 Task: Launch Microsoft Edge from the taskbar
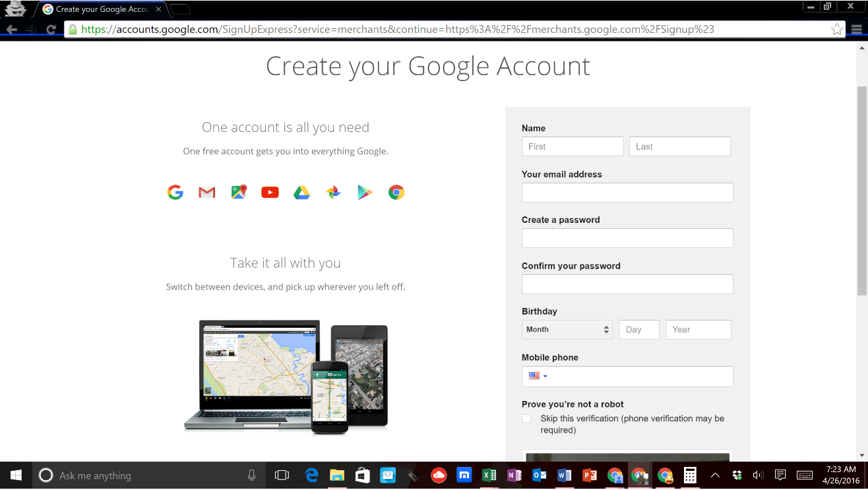coord(312,475)
